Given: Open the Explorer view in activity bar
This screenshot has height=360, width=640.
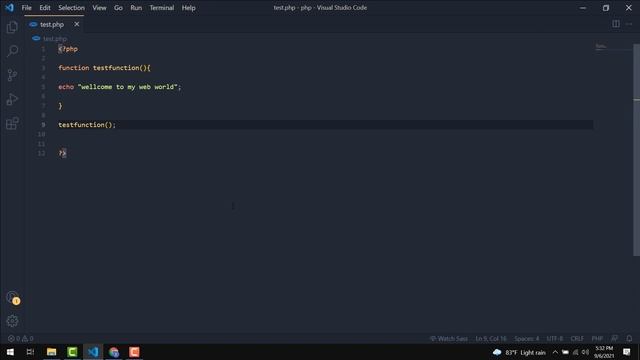Looking at the screenshot, I should point(12,27).
